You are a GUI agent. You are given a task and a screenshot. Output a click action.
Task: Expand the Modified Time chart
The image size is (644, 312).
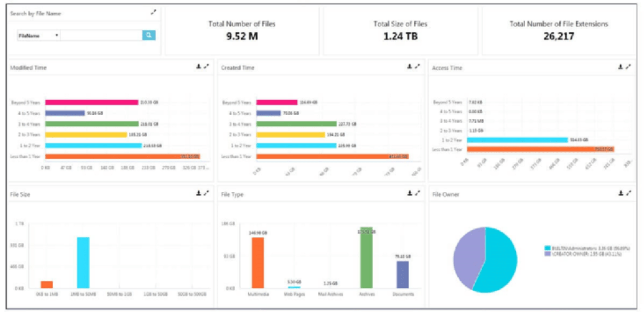tap(207, 66)
